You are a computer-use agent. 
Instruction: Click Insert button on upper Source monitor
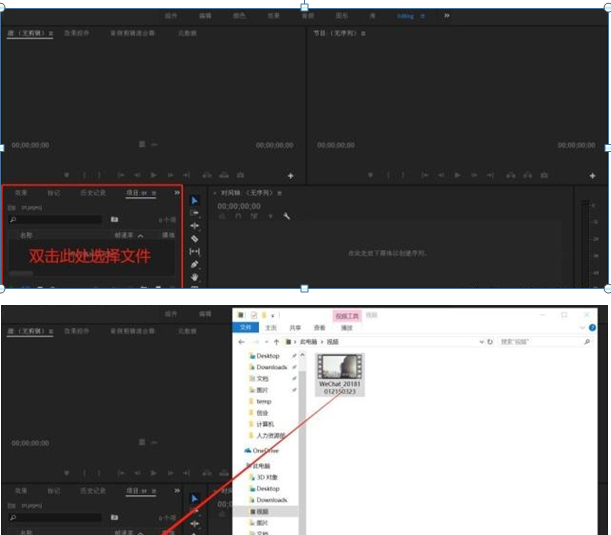pyautogui.click(x=207, y=175)
